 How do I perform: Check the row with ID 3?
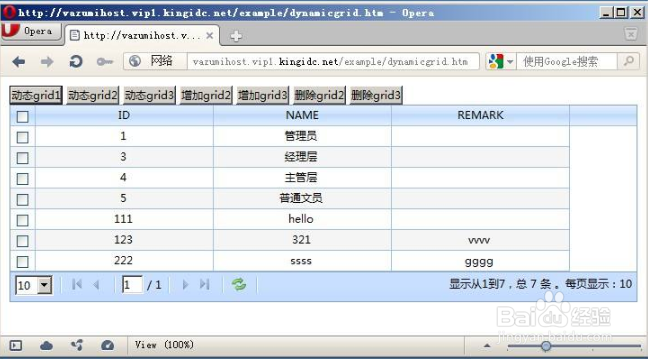(x=23, y=158)
